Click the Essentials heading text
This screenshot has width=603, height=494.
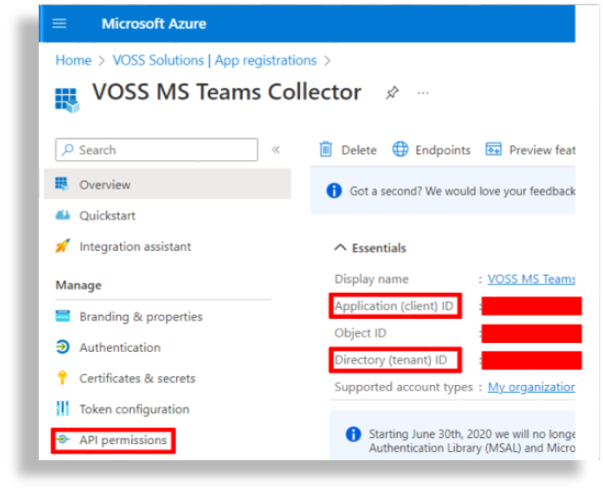[379, 248]
